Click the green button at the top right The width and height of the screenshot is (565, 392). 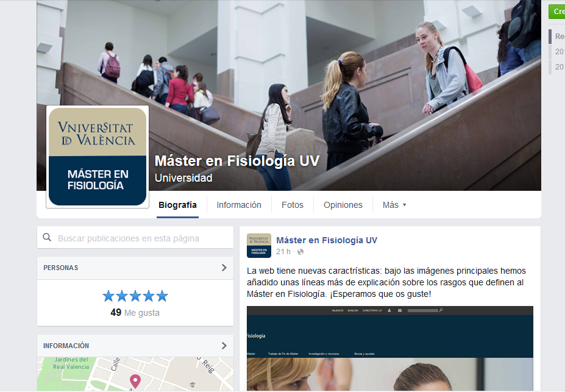point(557,12)
